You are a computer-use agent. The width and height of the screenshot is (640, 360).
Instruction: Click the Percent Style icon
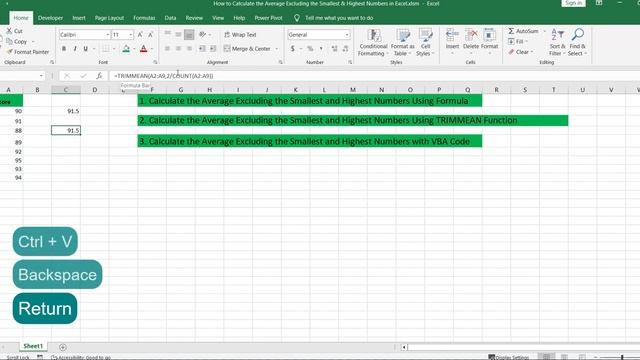310,49
